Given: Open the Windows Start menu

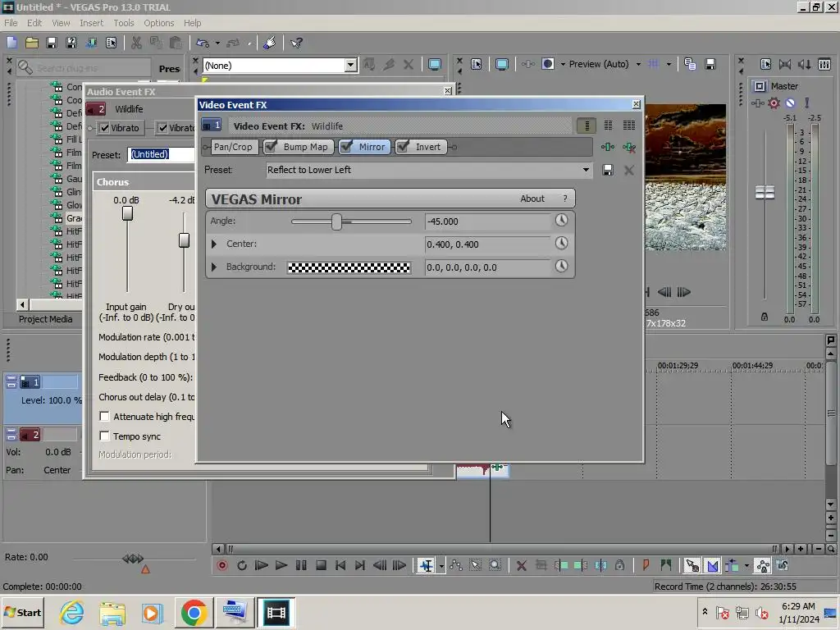Looking at the screenshot, I should coord(22,612).
